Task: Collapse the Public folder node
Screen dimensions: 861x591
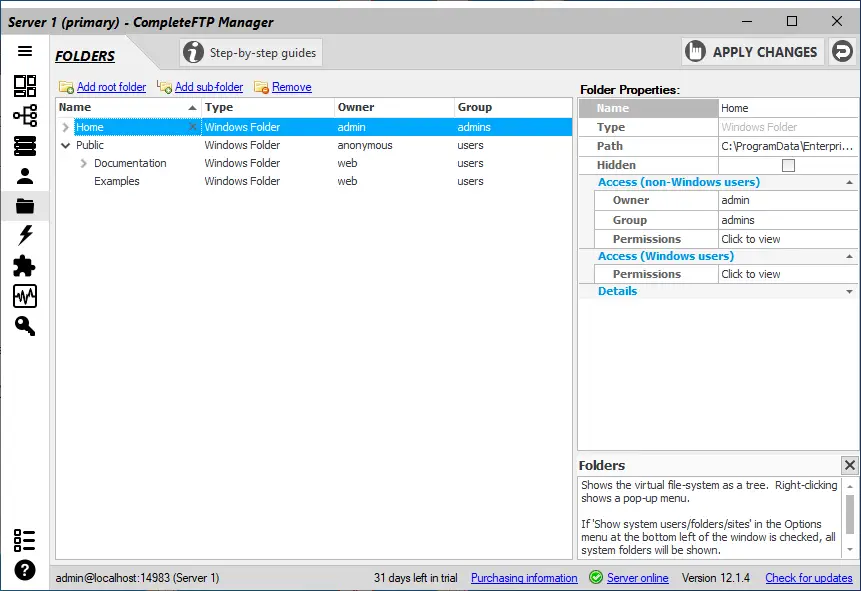Action: (65, 146)
